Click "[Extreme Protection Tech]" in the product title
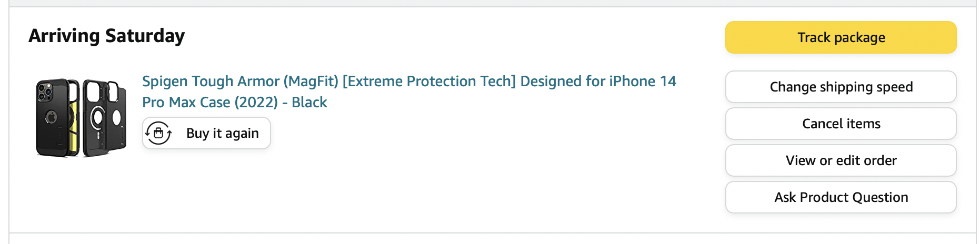 (429, 82)
